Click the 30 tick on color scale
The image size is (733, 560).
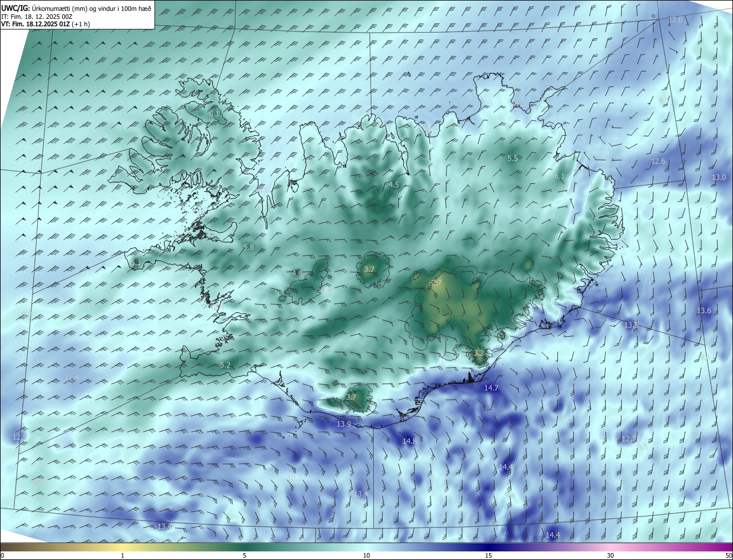(x=610, y=556)
